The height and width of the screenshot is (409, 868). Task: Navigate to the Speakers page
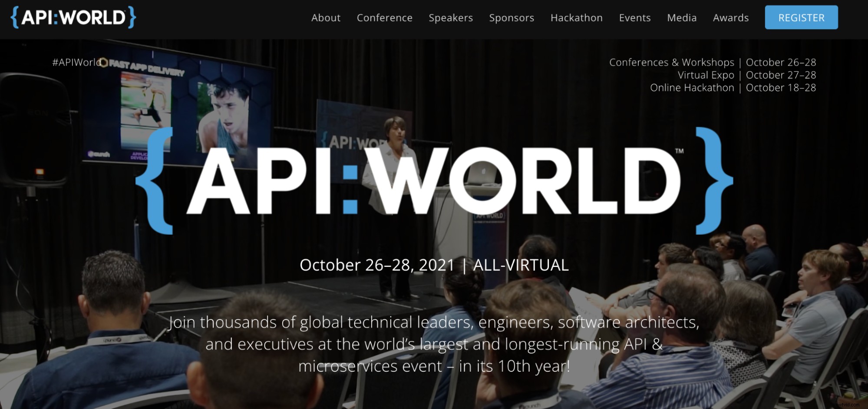point(451,18)
